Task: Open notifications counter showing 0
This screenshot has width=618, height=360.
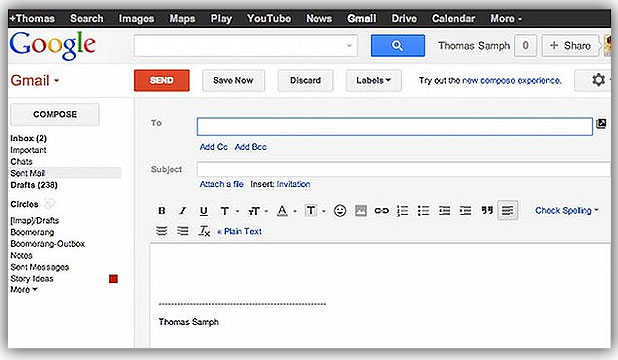Action: [525, 46]
